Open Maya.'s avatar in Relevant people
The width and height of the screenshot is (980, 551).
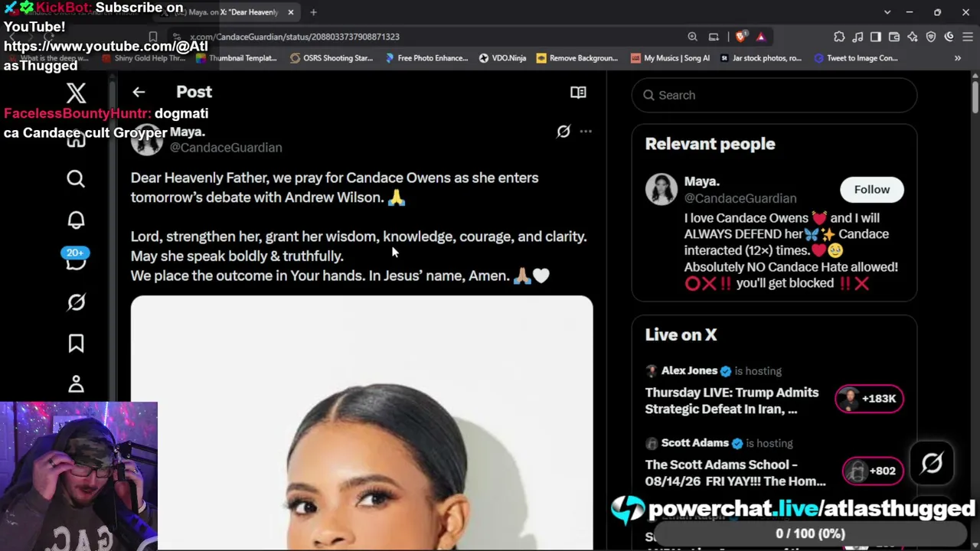click(661, 190)
